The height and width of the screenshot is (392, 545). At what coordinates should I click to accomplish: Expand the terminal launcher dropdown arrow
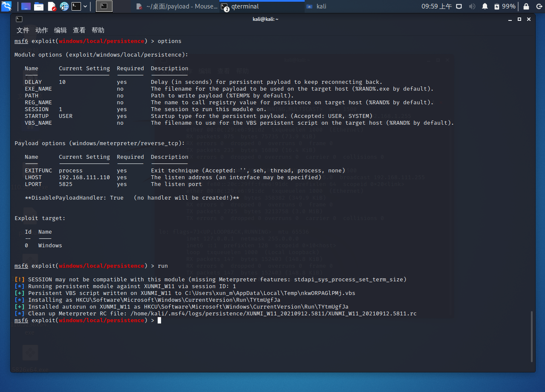coord(86,6)
